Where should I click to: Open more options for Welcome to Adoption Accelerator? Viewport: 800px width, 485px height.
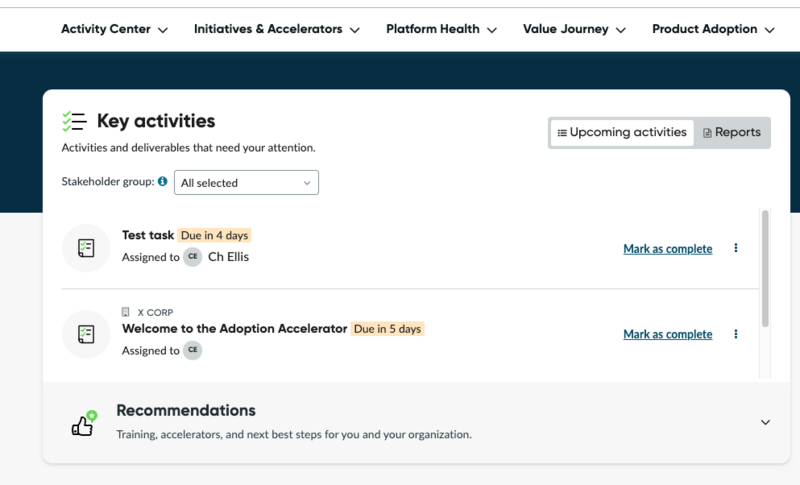(736, 334)
